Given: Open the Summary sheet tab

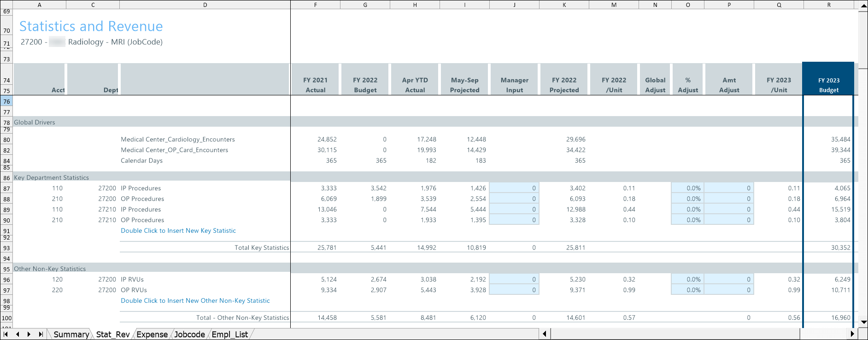Looking at the screenshot, I should [x=71, y=334].
